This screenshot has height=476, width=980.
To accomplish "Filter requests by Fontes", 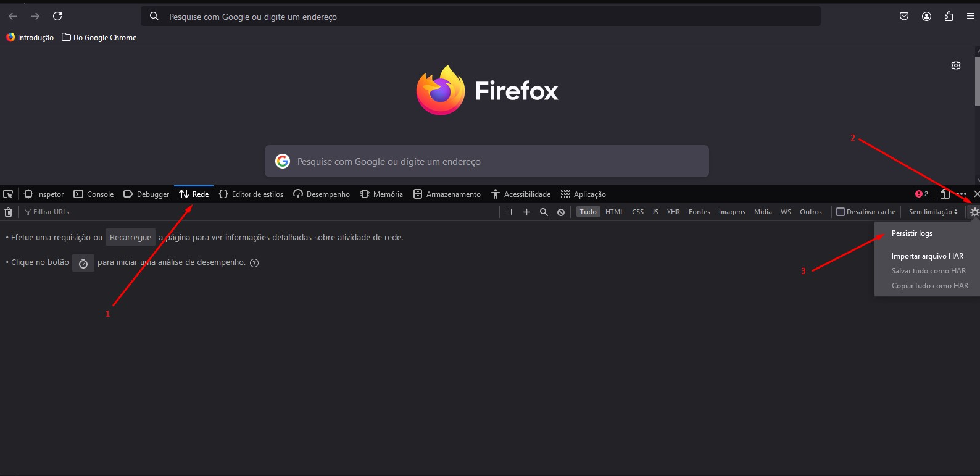I will (700, 212).
